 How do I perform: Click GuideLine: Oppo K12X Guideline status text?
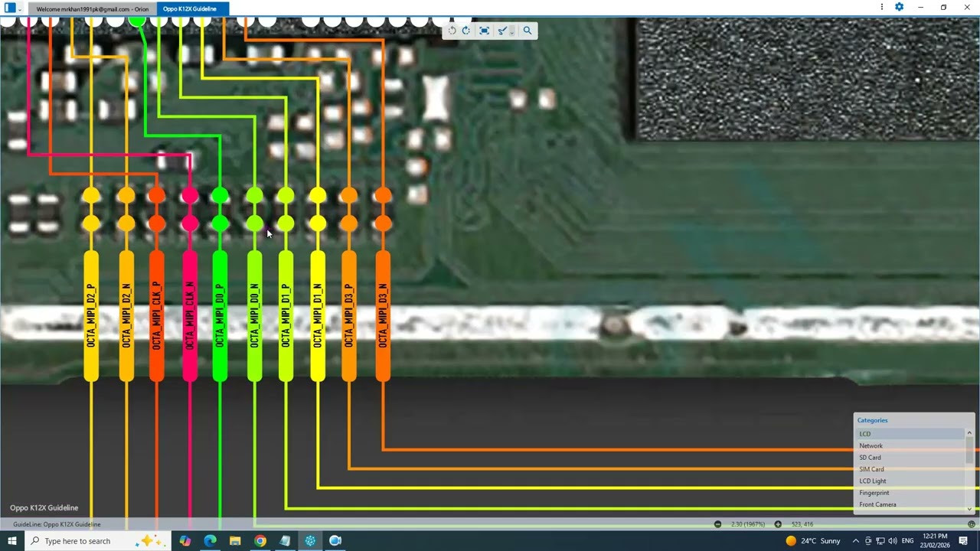(57, 524)
